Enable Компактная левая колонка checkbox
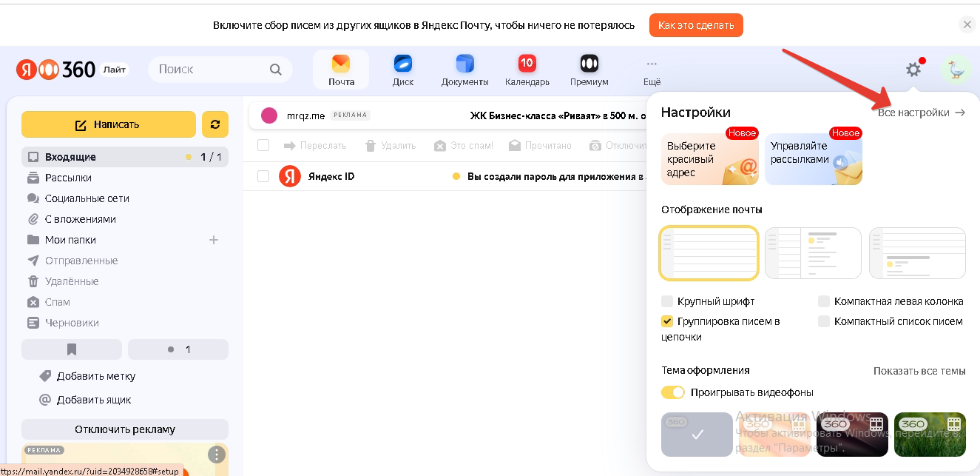Screen dimensions: 980x476 click(824, 301)
